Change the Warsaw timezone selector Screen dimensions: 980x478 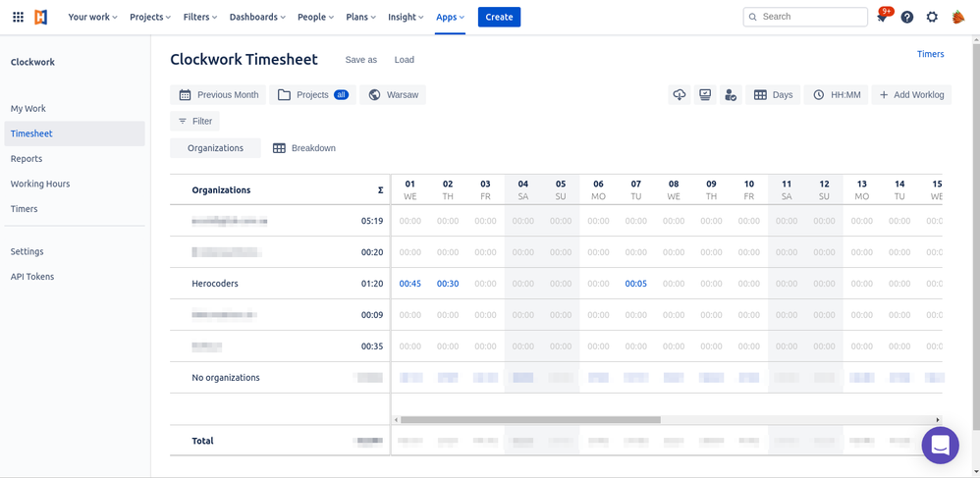click(393, 95)
